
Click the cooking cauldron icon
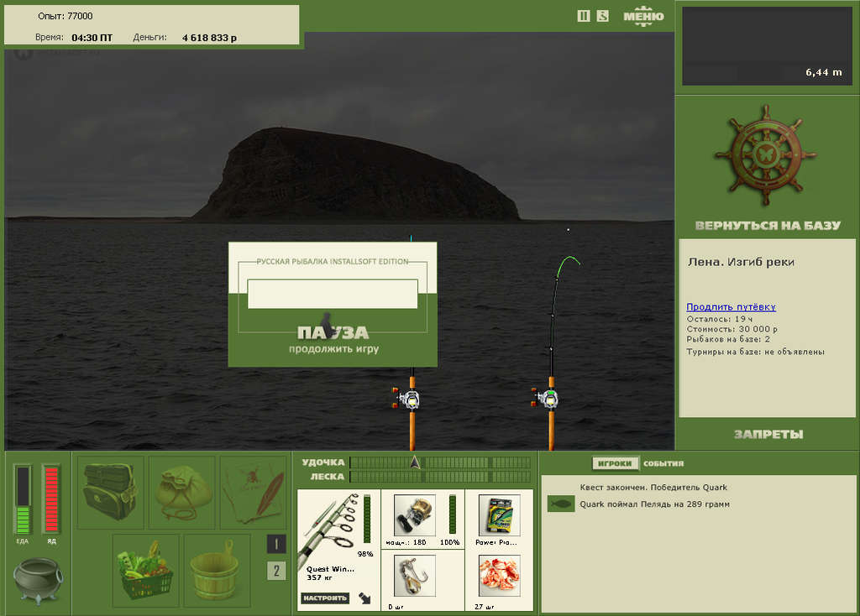point(37,581)
